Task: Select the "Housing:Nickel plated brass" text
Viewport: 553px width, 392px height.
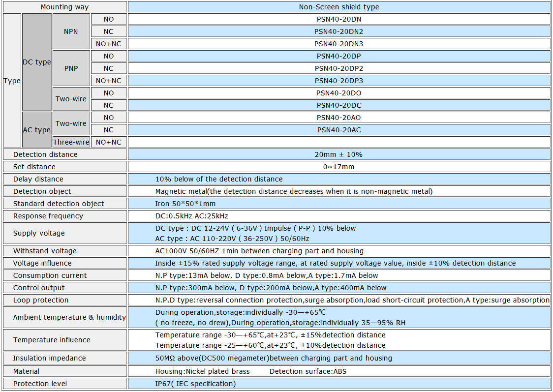Action: click(202, 371)
